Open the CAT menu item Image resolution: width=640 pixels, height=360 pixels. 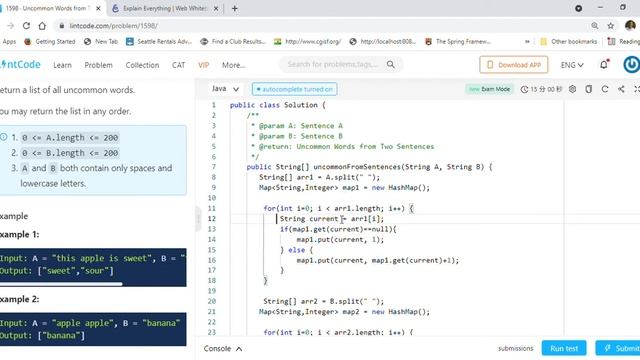[178, 65]
